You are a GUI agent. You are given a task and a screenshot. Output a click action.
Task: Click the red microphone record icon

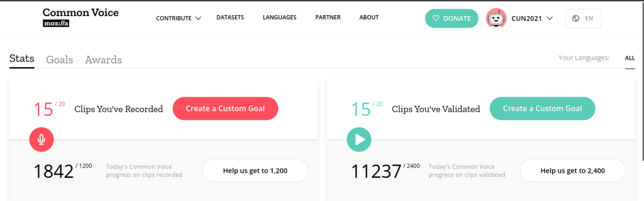pos(41,140)
